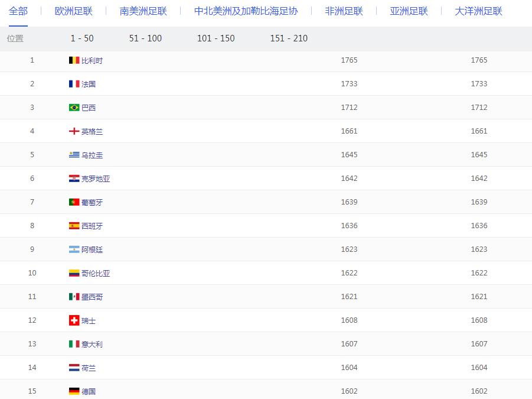Image resolution: width=532 pixels, height=399 pixels.
Task: Click the Portugal flag icon
Action: 74,202
